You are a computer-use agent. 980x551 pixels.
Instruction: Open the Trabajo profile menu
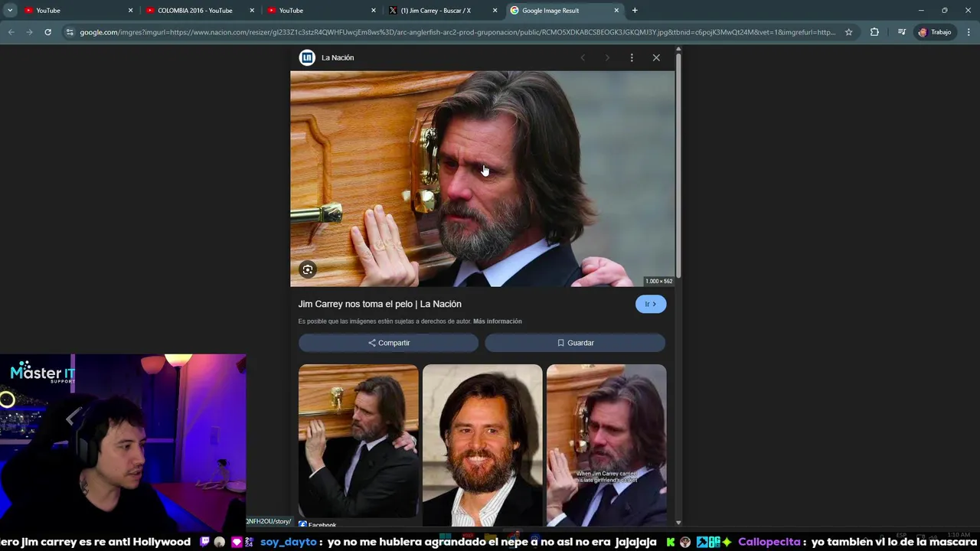pos(935,32)
